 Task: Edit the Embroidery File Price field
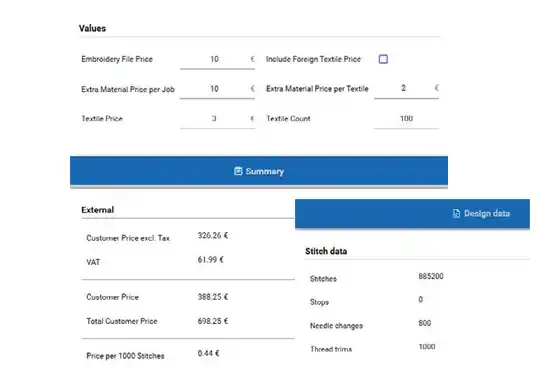tap(217, 59)
